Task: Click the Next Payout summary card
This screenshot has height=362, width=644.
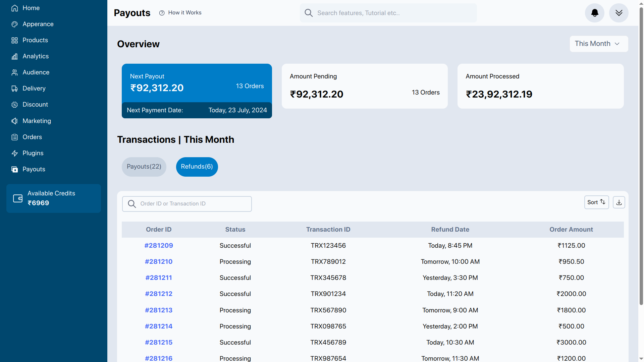Action: (197, 83)
